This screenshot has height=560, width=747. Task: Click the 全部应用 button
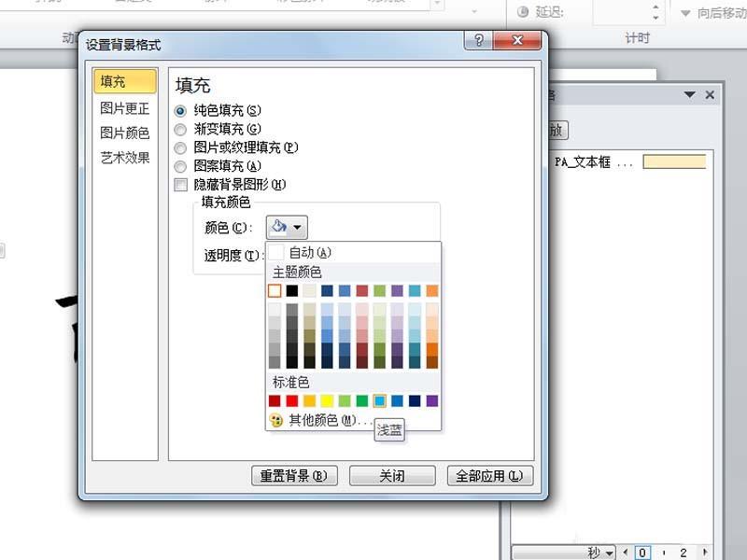[x=488, y=474]
